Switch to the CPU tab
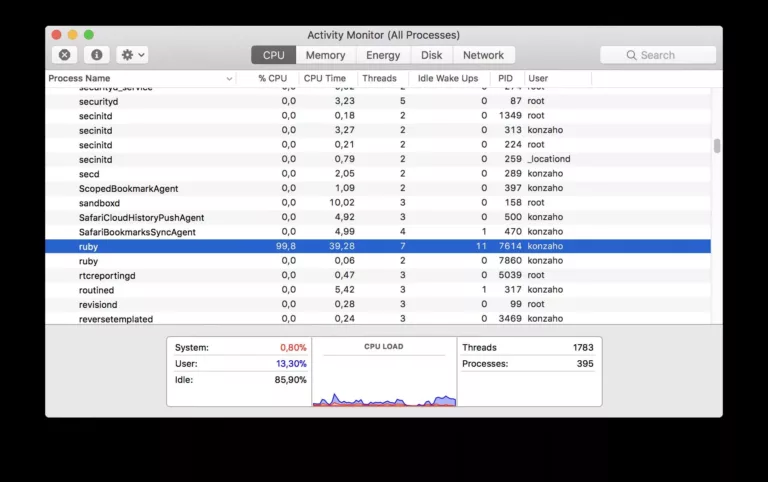 point(273,55)
